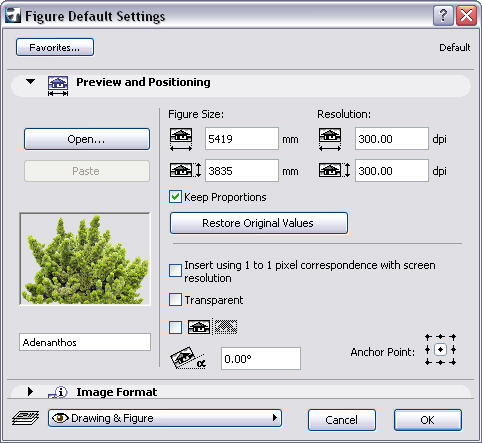
Task: Click the Open... button
Action: [x=87, y=139]
